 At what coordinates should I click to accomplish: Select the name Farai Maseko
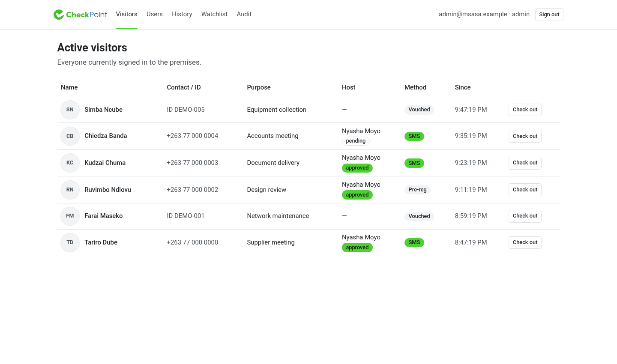(x=103, y=216)
